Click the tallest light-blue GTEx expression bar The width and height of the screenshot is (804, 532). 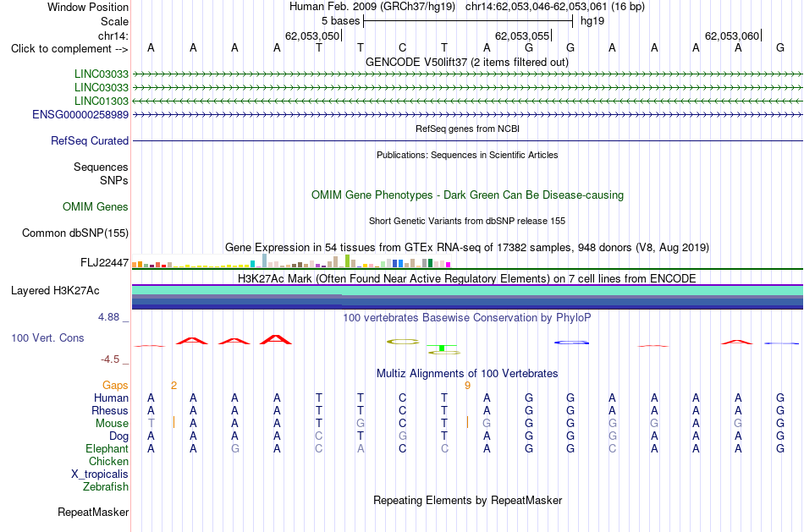265,261
